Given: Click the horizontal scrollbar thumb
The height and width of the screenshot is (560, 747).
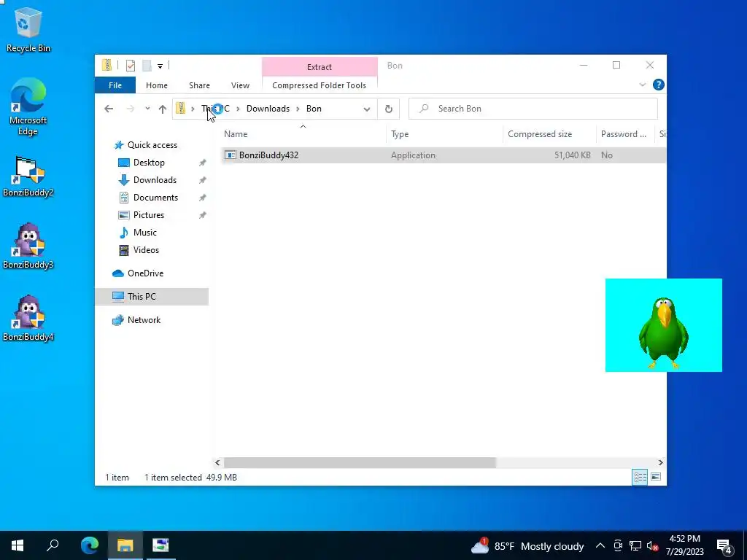Looking at the screenshot, I should click(360, 462).
